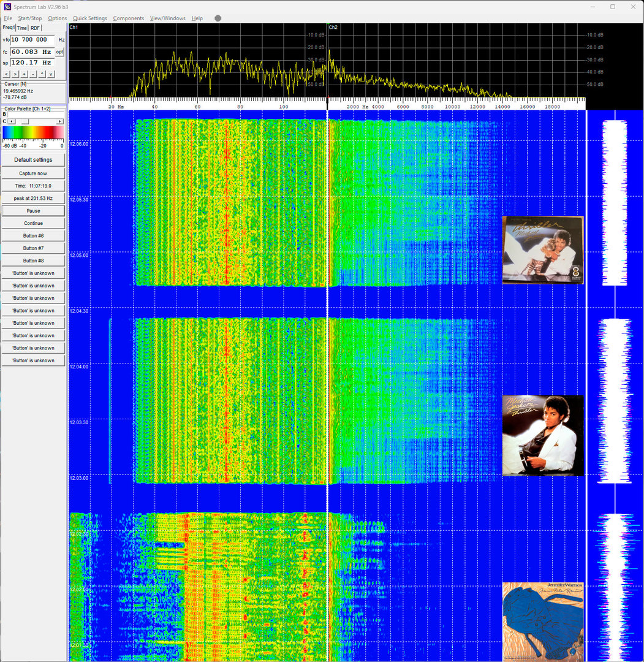
Task: Click the Capture now button
Action: pyautogui.click(x=33, y=173)
